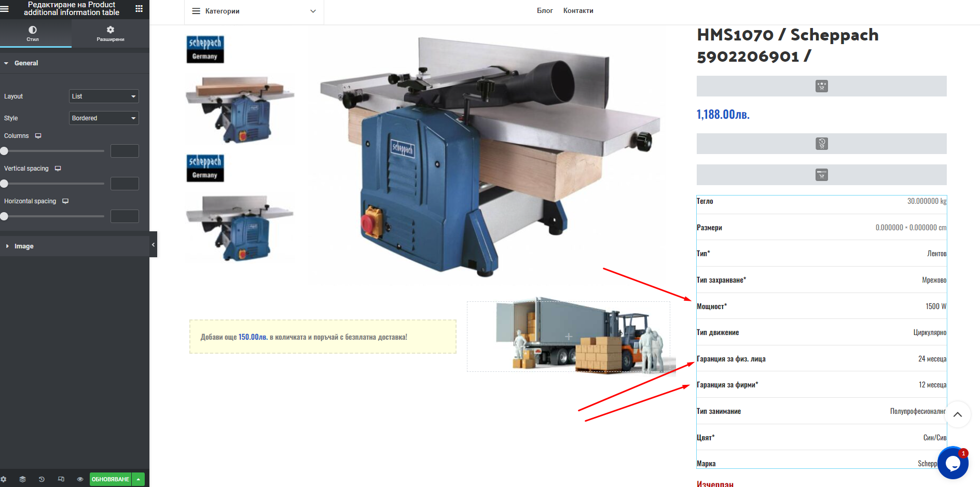Select the bottom planer thumbnail
The width and height of the screenshot is (980, 487).
pyautogui.click(x=240, y=227)
